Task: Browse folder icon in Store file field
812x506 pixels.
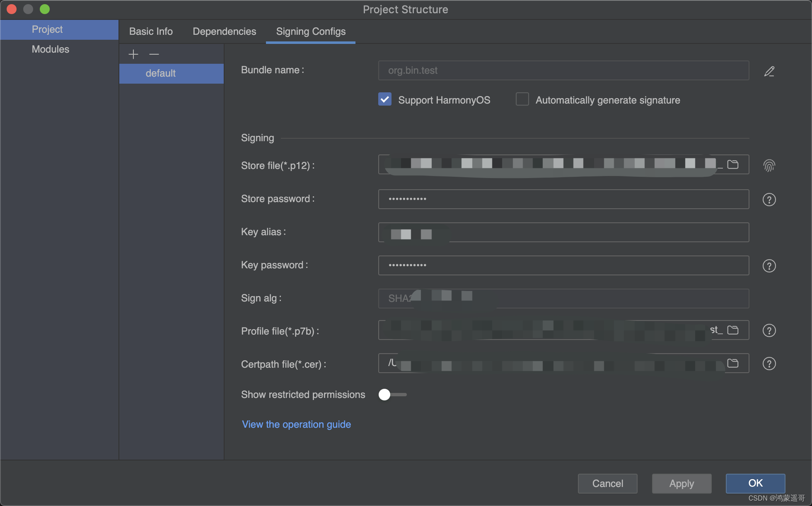Action: 733,164
